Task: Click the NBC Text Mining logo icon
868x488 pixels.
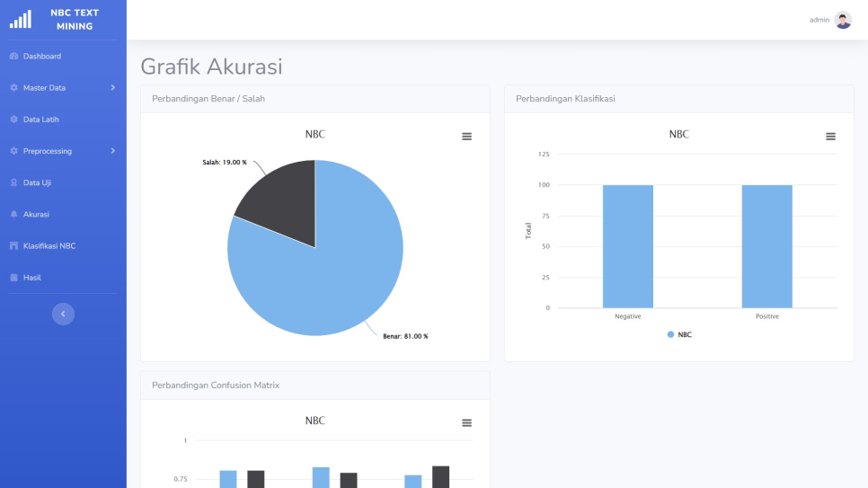Action: [20, 19]
